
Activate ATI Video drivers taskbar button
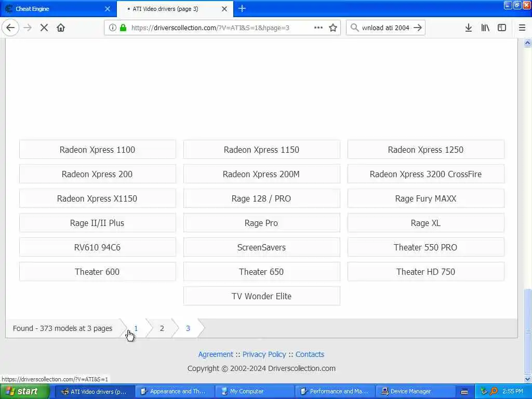coord(95,392)
